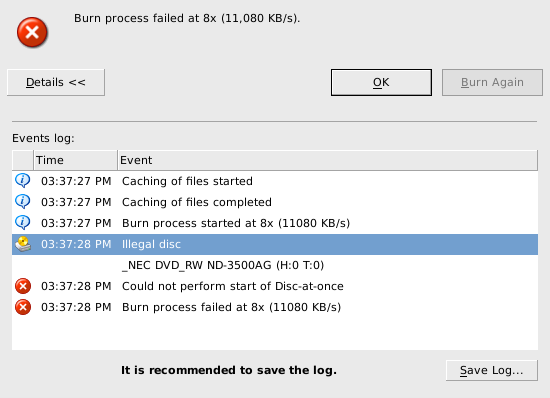The image size is (550, 398).
Task: Click error icon for Burn process failed row
Action: (23, 307)
